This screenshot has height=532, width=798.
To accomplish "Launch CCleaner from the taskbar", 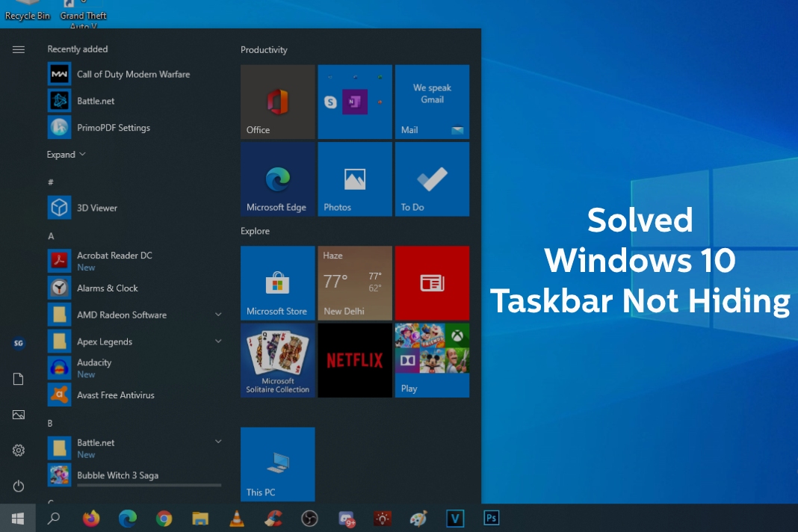I will (272, 518).
